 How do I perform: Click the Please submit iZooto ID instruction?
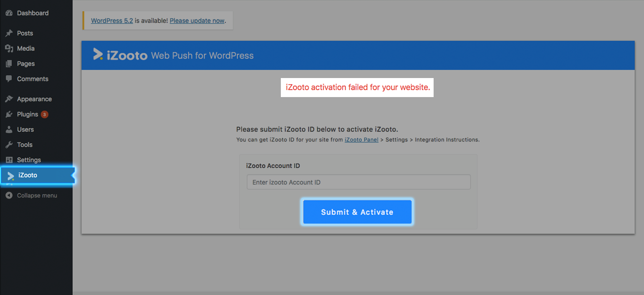317,129
